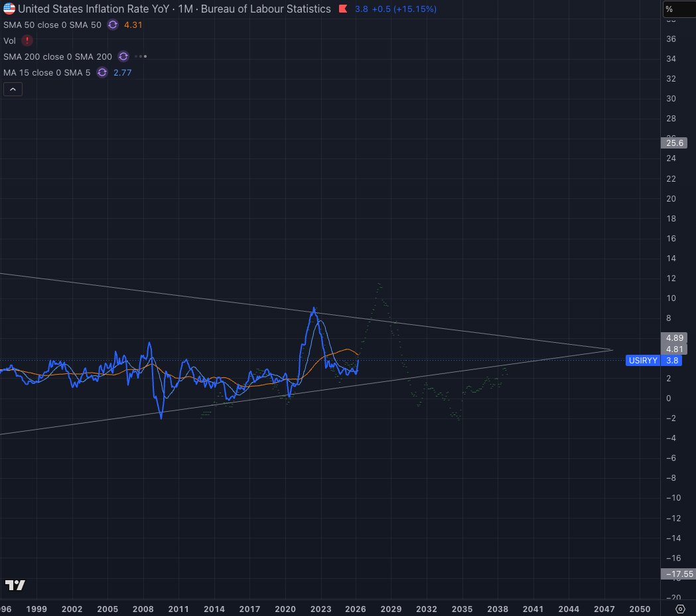Click the MA 15 value 2.77

[x=123, y=73]
